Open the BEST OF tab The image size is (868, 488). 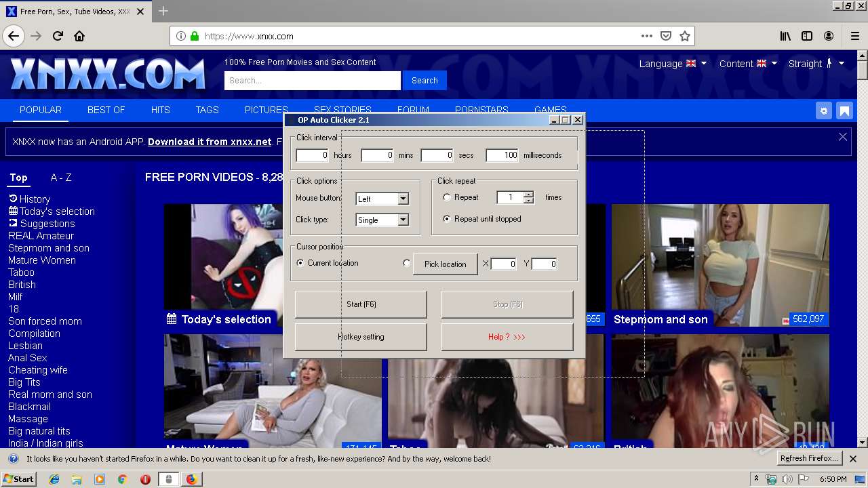tap(106, 110)
